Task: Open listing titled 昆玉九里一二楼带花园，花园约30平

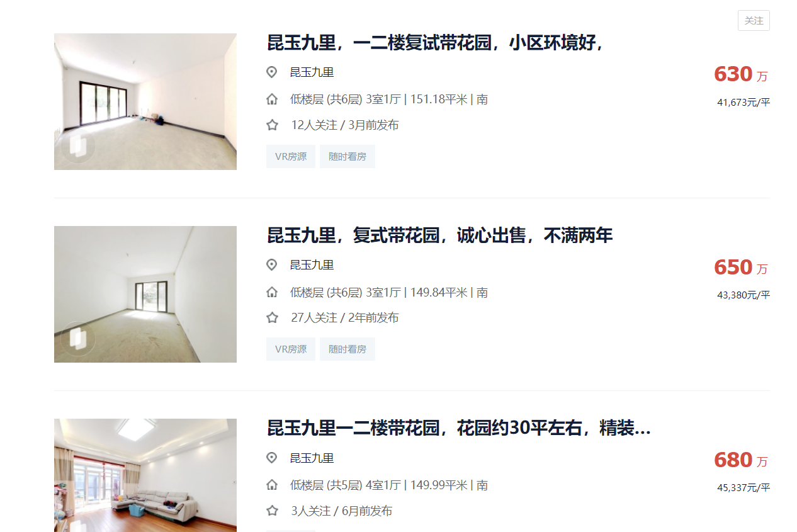Action: click(459, 429)
